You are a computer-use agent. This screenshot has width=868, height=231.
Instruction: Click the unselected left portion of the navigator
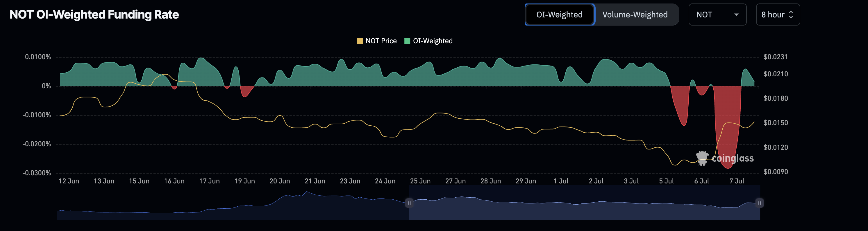pos(233,203)
